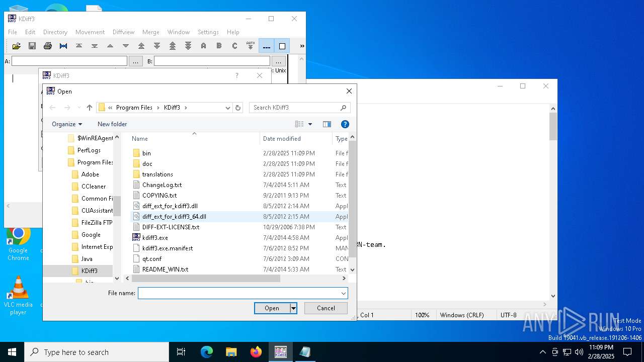Image resolution: width=644 pixels, height=362 pixels.
Task: Select the bin folder in file list
Action: (146, 153)
